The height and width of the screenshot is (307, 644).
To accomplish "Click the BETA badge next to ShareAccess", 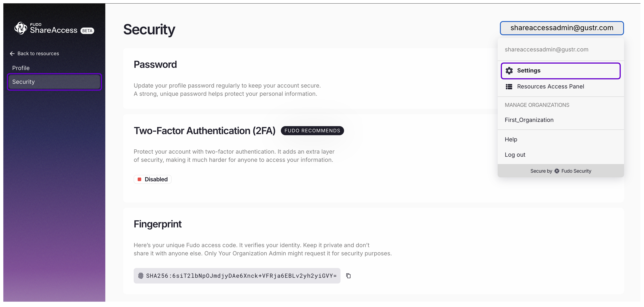I will click(87, 31).
